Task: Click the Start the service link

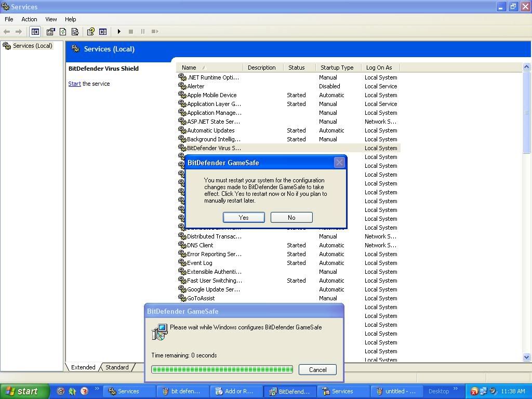Action: (x=74, y=84)
